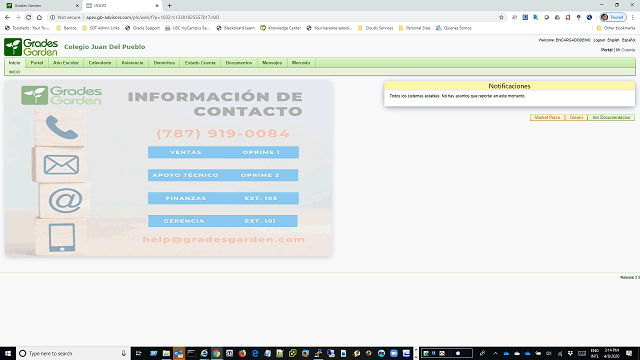Image resolution: width=640 pixels, height=360 pixels.
Task: Open the Estado Cuenta menu tab
Action: tap(200, 63)
